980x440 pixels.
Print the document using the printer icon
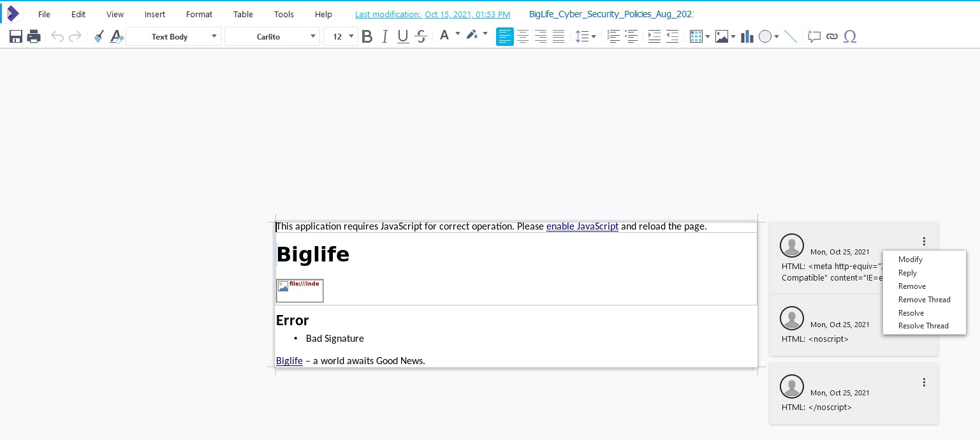(x=34, y=36)
